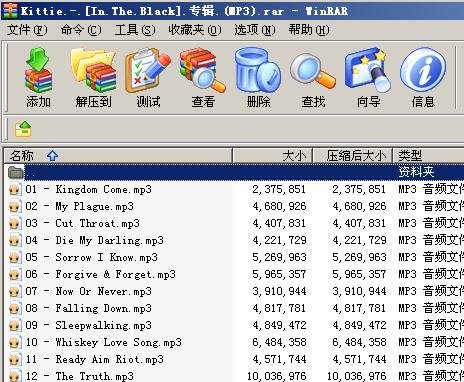
Task: Show archive 信息 (Info)
Action: click(423, 78)
